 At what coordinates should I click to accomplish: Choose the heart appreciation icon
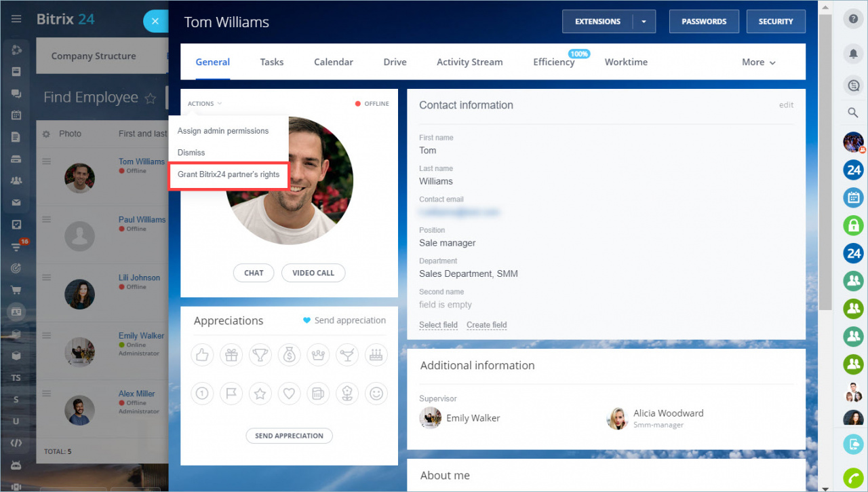click(290, 393)
